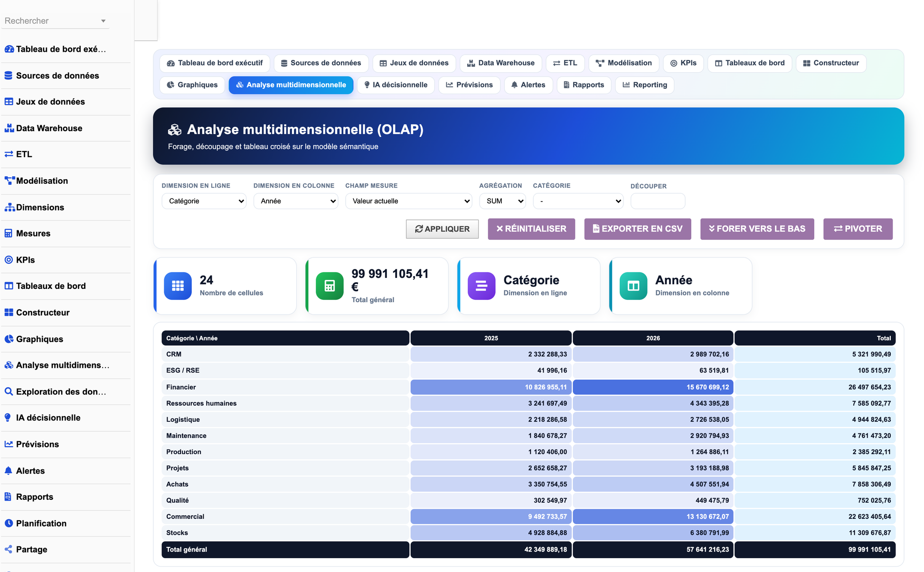The height and width of the screenshot is (572, 924).
Task: Click the Financier 2026 cell 15 670 699,12
Action: coord(653,387)
